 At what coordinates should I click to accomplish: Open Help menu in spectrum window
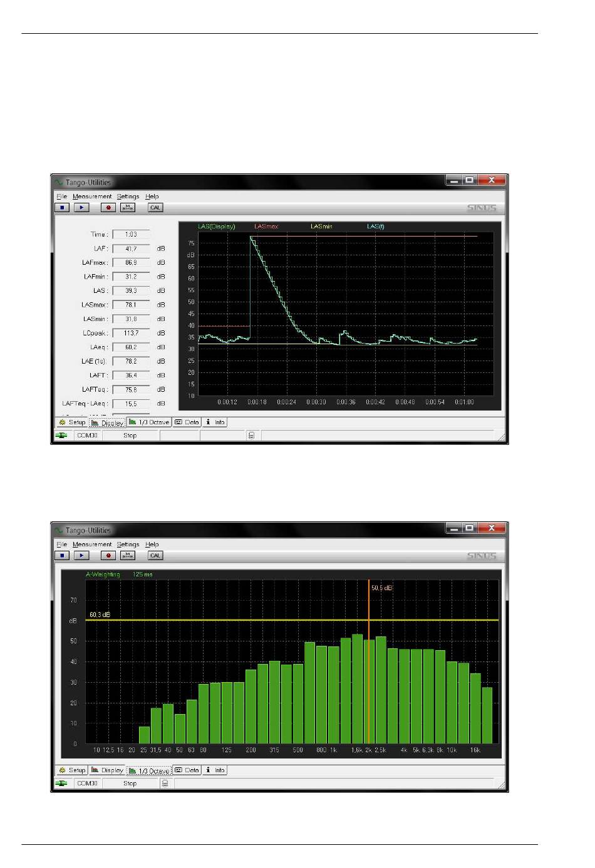(152, 544)
